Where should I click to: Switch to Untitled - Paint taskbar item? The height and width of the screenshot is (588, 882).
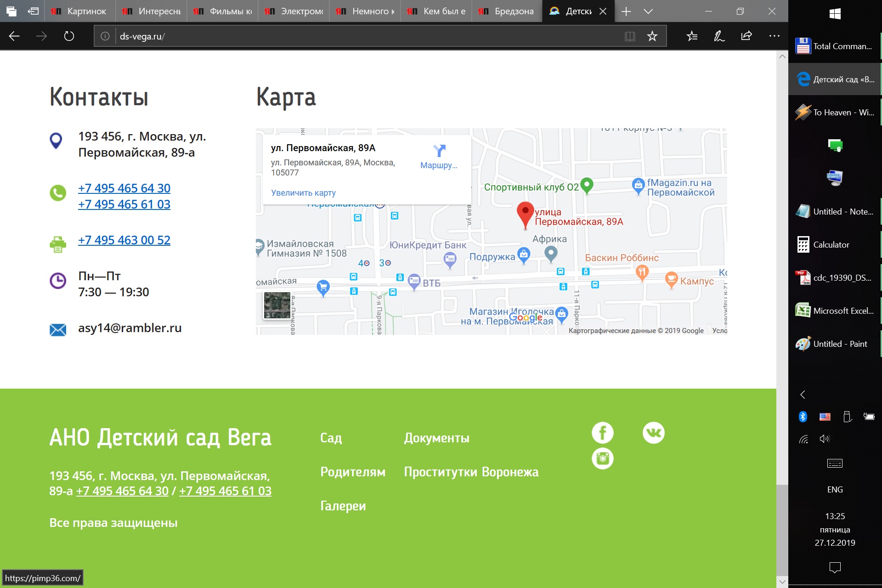tap(835, 344)
